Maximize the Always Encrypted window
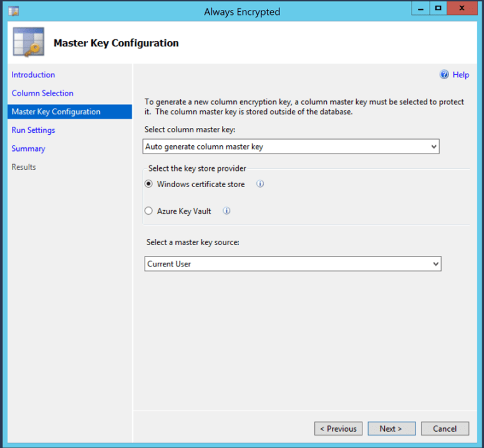The width and height of the screenshot is (484, 448). click(x=438, y=9)
